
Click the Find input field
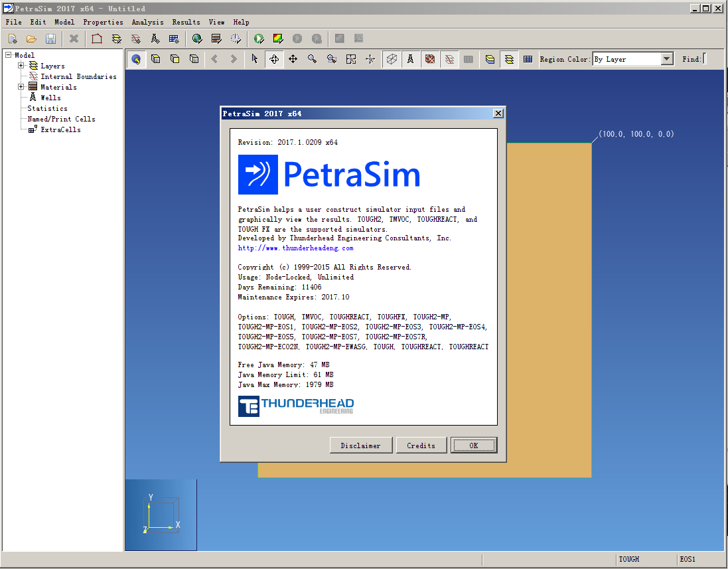coord(705,59)
